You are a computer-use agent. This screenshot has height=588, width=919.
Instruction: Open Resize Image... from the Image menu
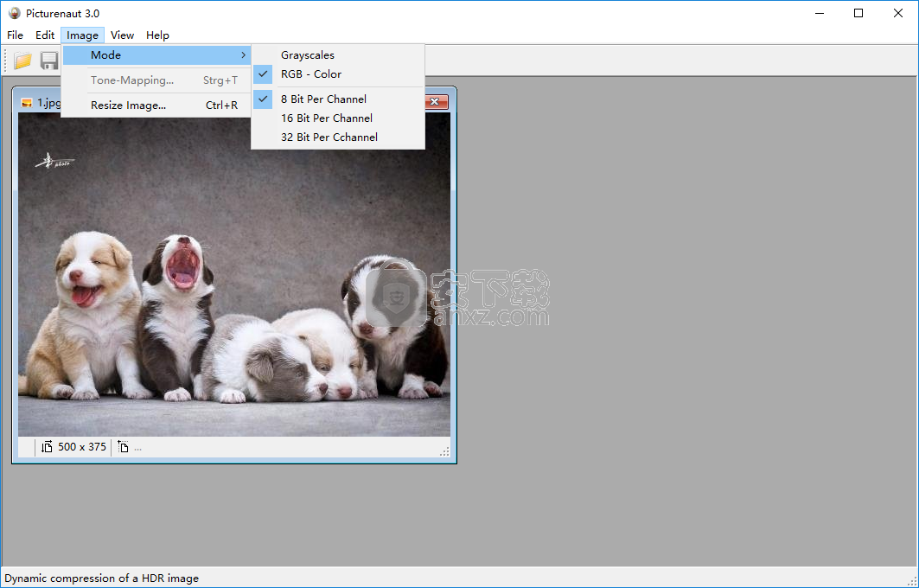[156, 105]
